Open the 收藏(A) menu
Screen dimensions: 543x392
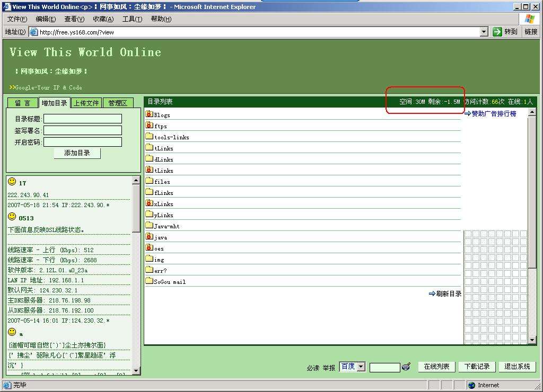coord(103,19)
